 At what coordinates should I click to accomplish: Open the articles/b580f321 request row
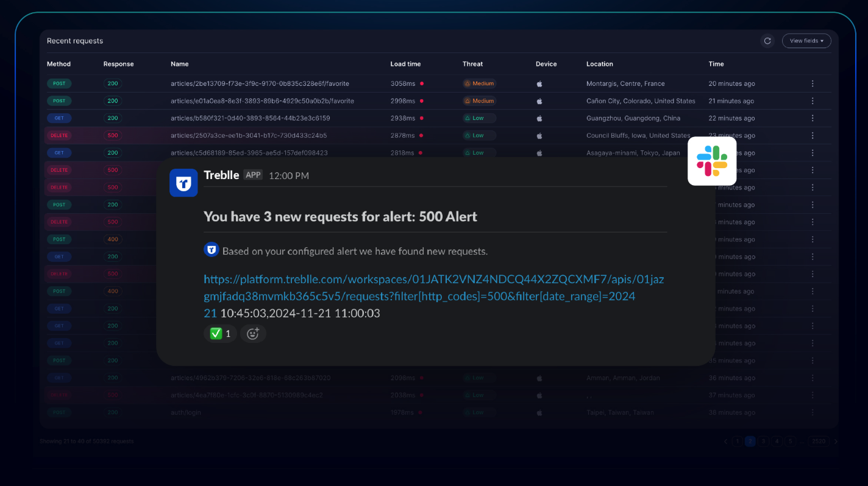coord(250,118)
